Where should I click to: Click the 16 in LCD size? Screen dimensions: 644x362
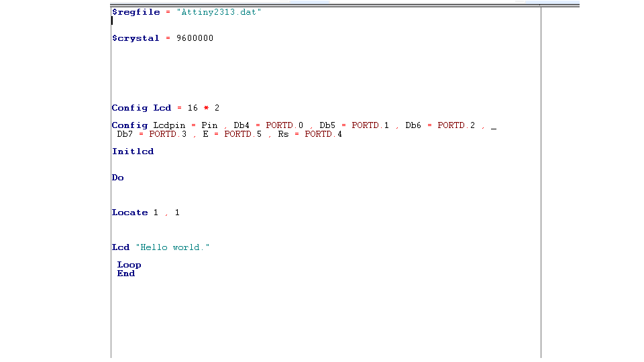coord(193,108)
